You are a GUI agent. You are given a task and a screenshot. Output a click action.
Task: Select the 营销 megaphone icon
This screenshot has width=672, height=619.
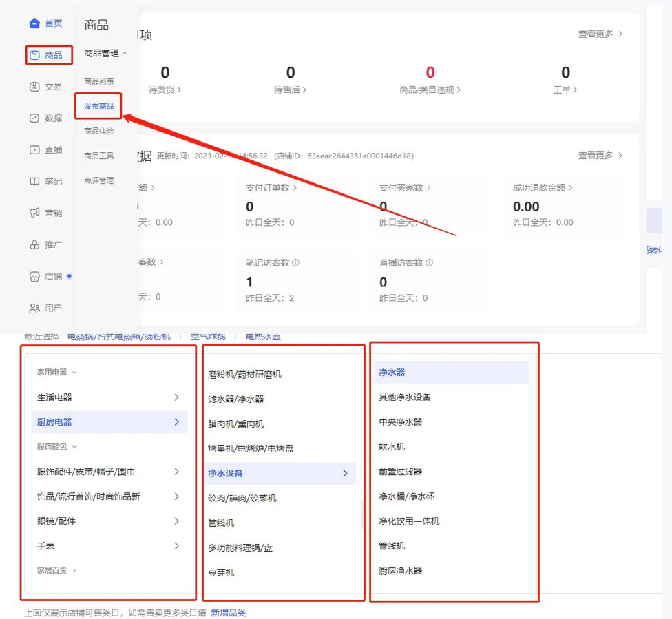(x=34, y=213)
